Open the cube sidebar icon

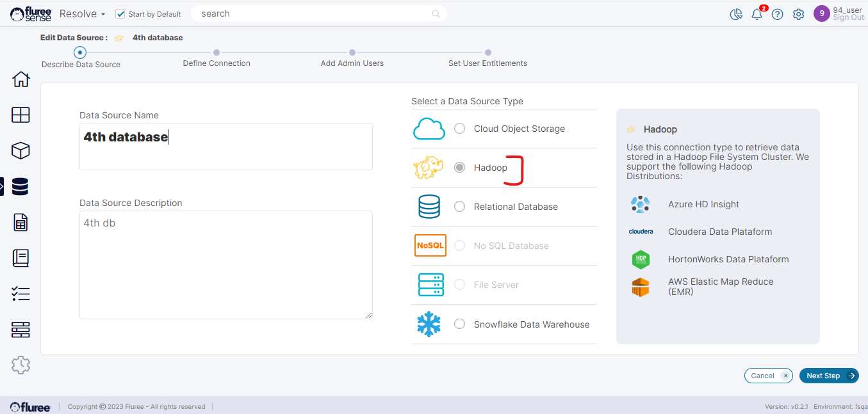click(21, 151)
